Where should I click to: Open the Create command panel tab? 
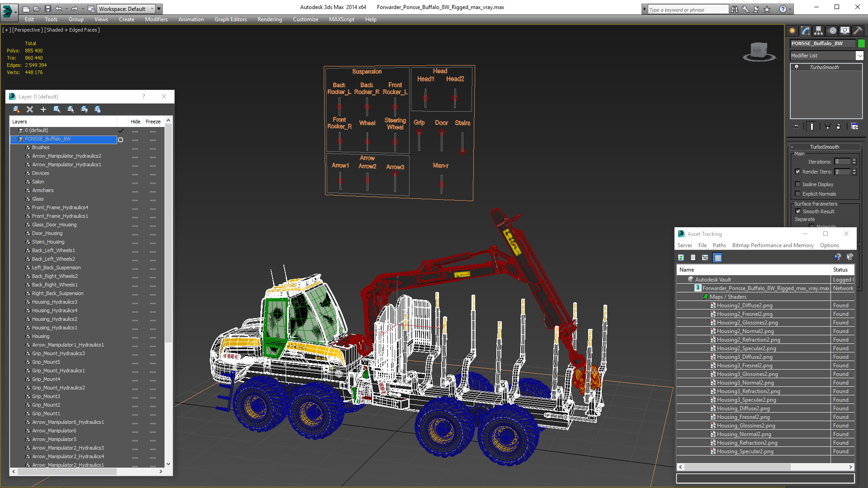coord(793,31)
